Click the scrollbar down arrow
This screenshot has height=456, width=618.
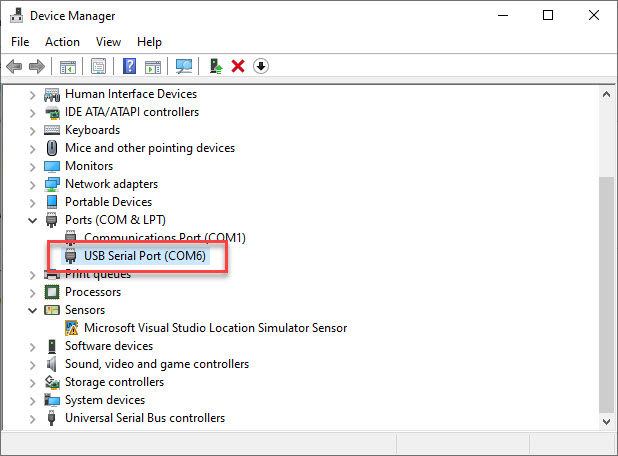[x=607, y=421]
